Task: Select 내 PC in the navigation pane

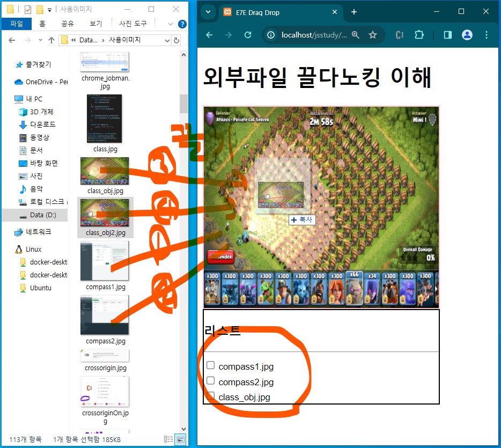Action: [x=28, y=99]
